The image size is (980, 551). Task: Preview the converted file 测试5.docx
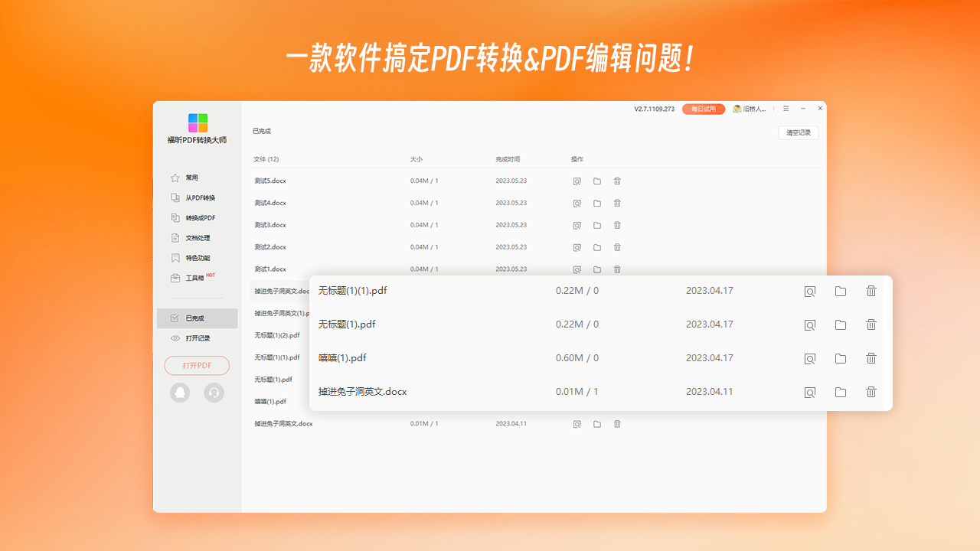click(x=577, y=181)
